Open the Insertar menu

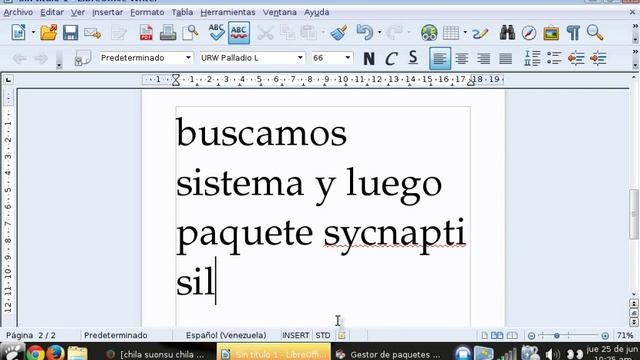pos(107,12)
